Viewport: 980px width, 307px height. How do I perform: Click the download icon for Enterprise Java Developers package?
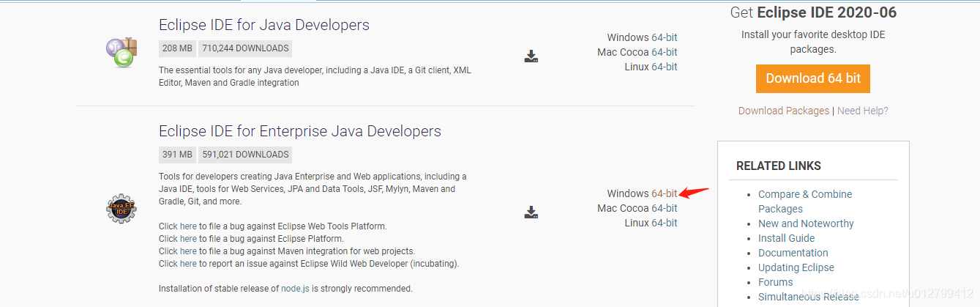531,212
